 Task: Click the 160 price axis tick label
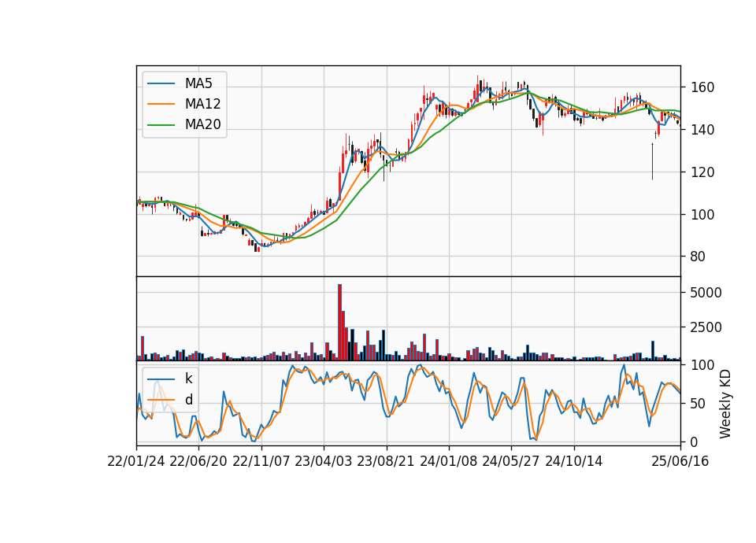pos(702,87)
